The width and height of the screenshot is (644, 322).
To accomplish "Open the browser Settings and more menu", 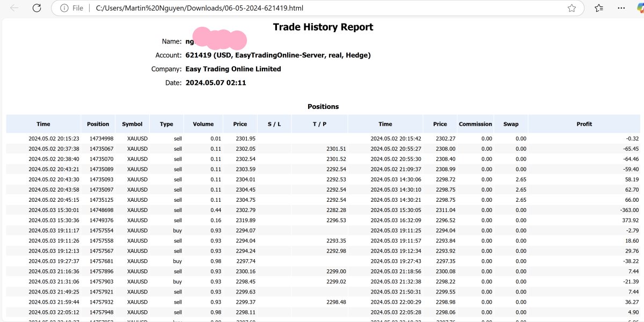I will 621,8.
